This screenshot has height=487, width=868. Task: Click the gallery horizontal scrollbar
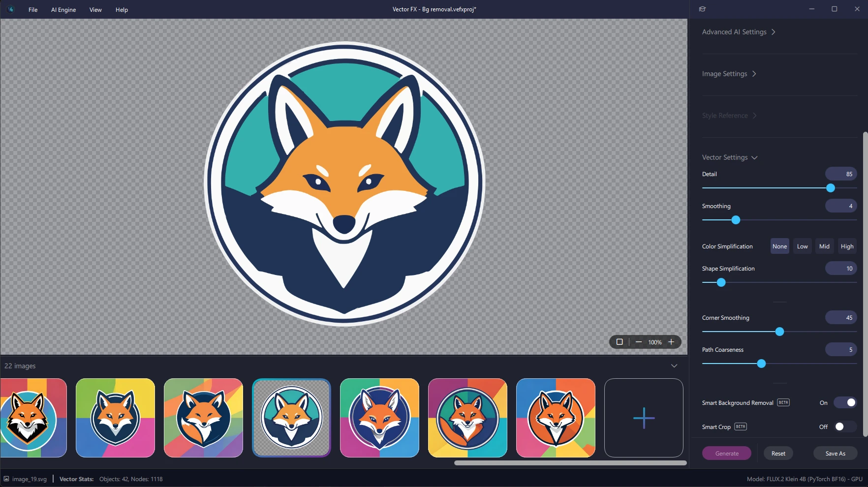[570, 463]
